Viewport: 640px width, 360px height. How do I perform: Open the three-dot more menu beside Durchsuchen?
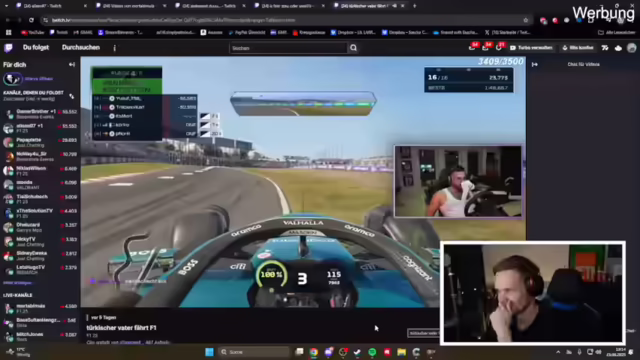pyautogui.click(x=115, y=48)
